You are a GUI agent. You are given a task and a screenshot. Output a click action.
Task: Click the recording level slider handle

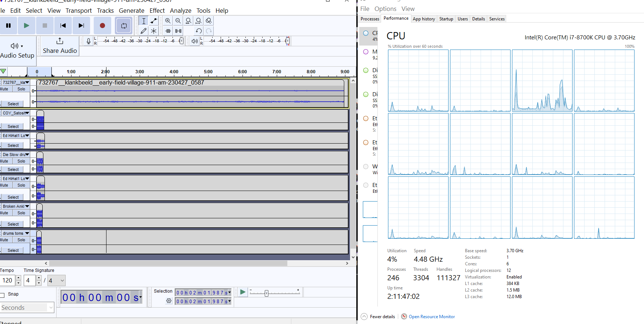181,41
